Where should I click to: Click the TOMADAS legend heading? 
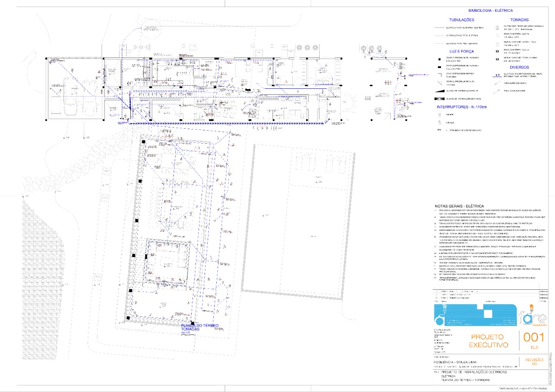[519, 19]
